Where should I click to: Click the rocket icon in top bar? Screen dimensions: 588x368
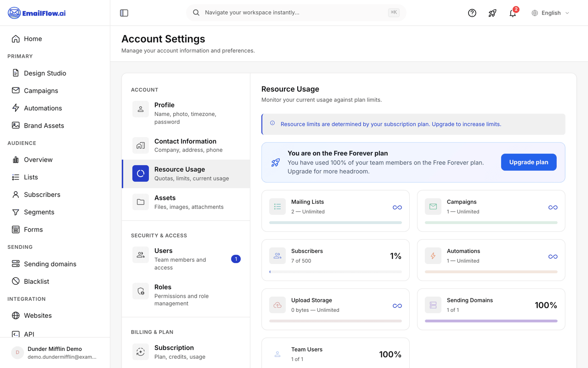(x=492, y=13)
